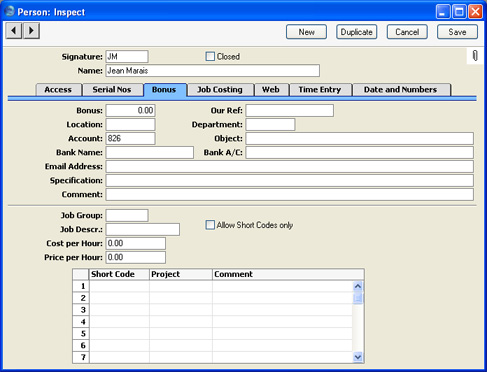Viewport: 487px width, 372px height.
Task: Click Short Code cell in row 1
Action: pyautogui.click(x=119, y=286)
